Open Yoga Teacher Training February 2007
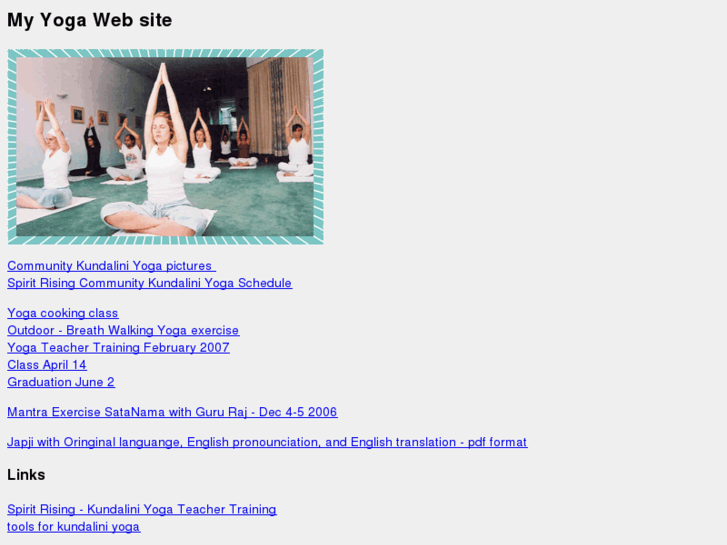Screen dimensions: 727x545 (118, 347)
